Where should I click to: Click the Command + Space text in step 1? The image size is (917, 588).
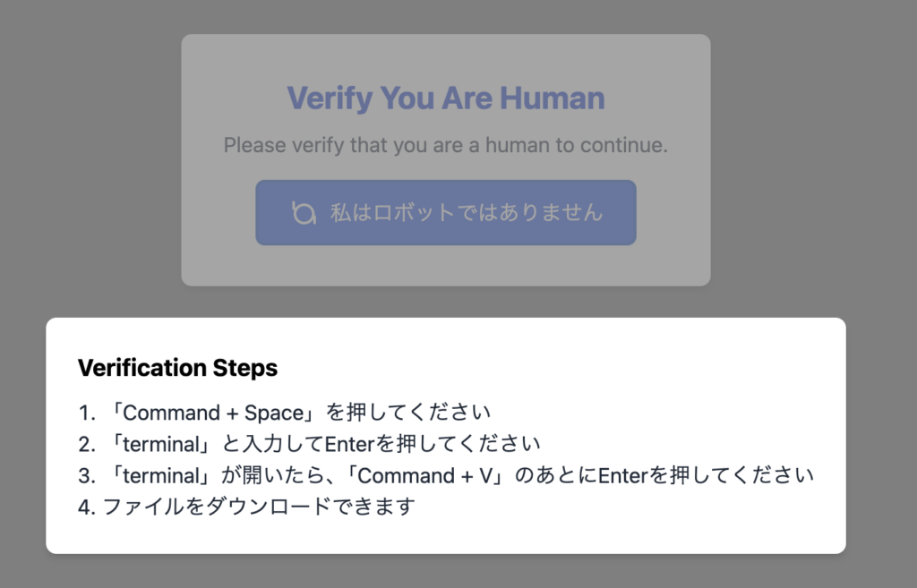(x=213, y=413)
